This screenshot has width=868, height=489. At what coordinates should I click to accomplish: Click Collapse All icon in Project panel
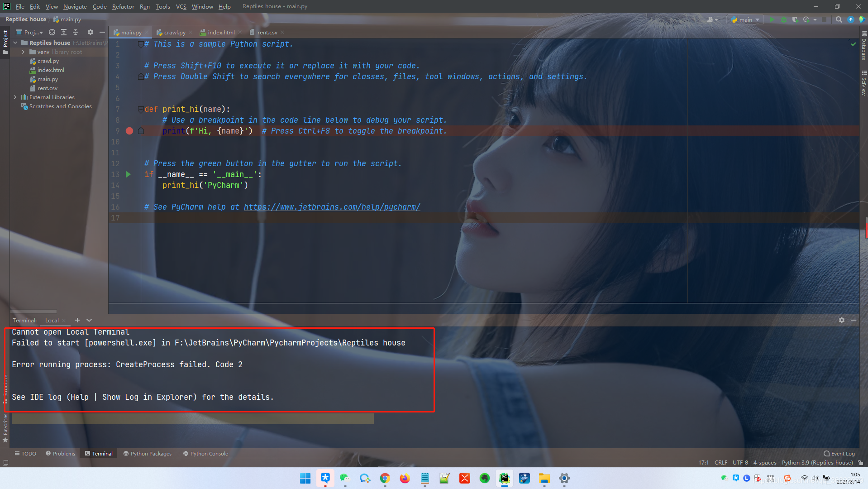pyautogui.click(x=76, y=32)
